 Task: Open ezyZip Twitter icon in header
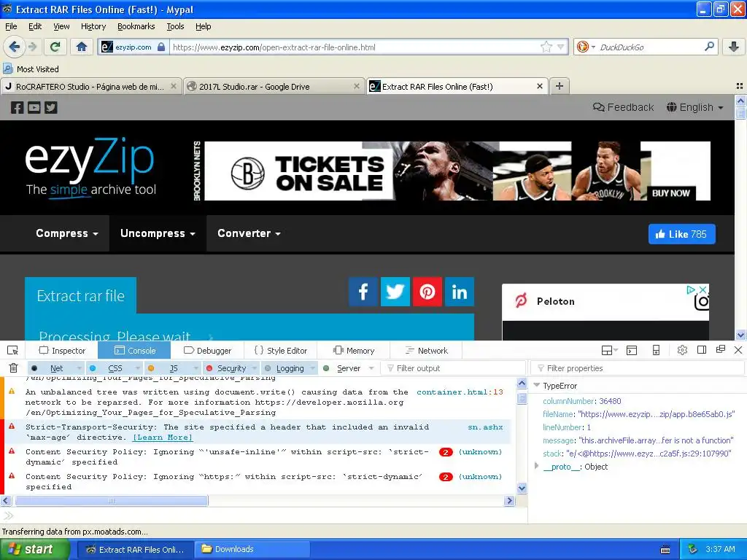point(51,108)
